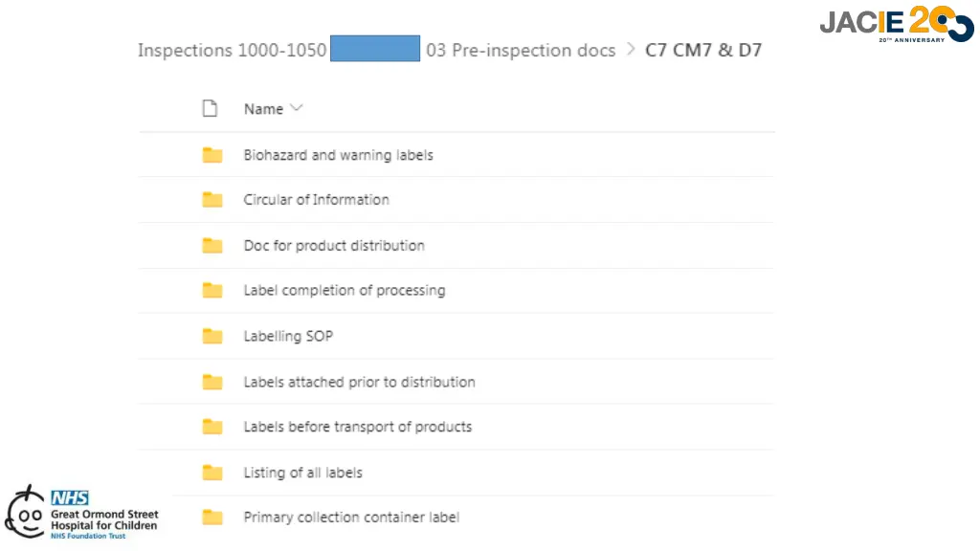Open Labels attached prior to distribution

[360, 382]
